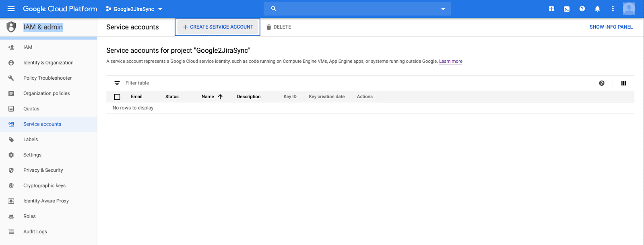Click the Key creation date header
Image resolution: width=644 pixels, height=245 pixels.
coord(326,97)
